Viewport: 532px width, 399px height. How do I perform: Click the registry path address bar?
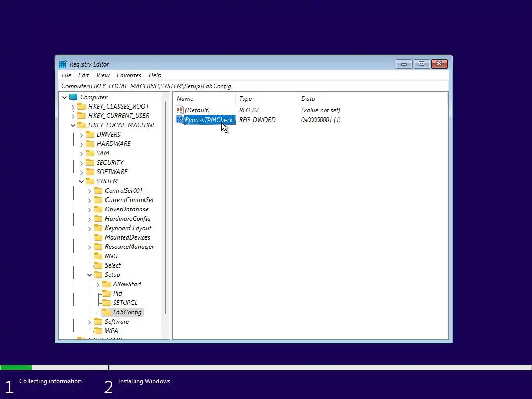[x=254, y=86]
